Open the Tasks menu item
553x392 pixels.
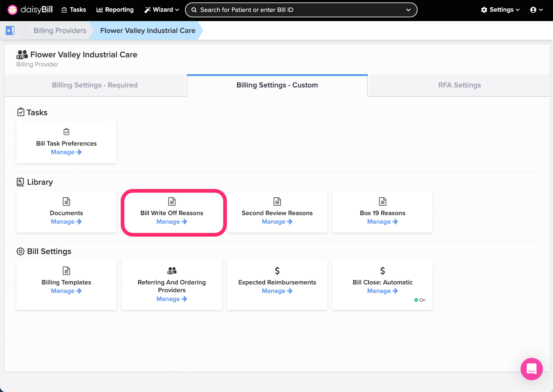(74, 10)
